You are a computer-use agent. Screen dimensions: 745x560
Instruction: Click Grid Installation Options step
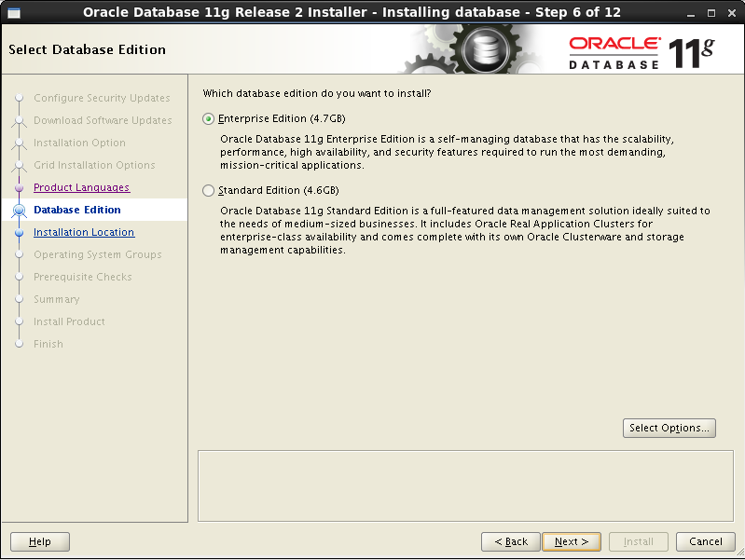tap(94, 165)
